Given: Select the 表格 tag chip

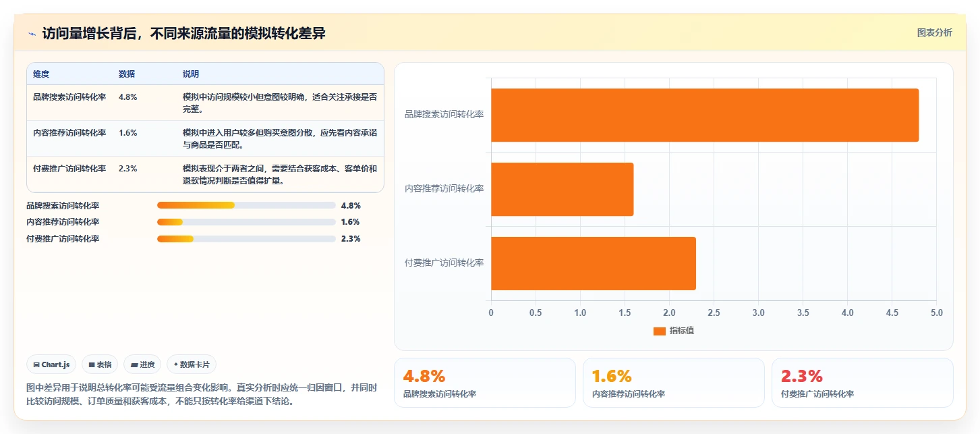Looking at the screenshot, I should tap(100, 364).
